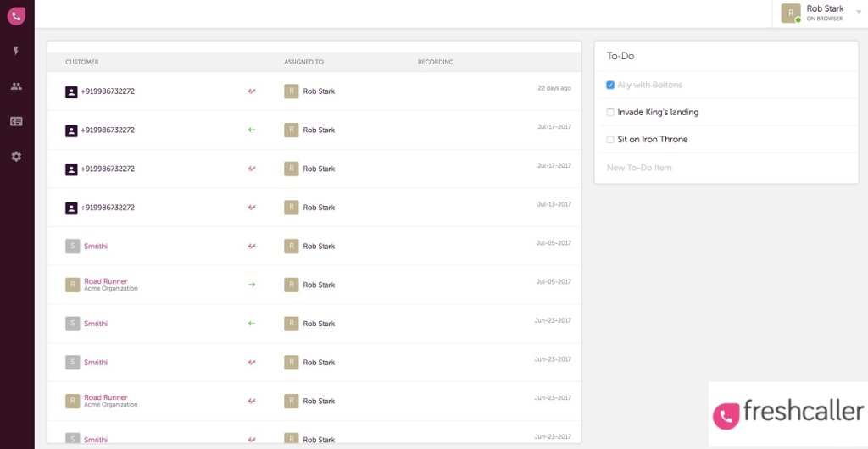The height and width of the screenshot is (449, 868).
Task: Open Road Runner contact dated Jul-05-2017
Action: (x=106, y=281)
